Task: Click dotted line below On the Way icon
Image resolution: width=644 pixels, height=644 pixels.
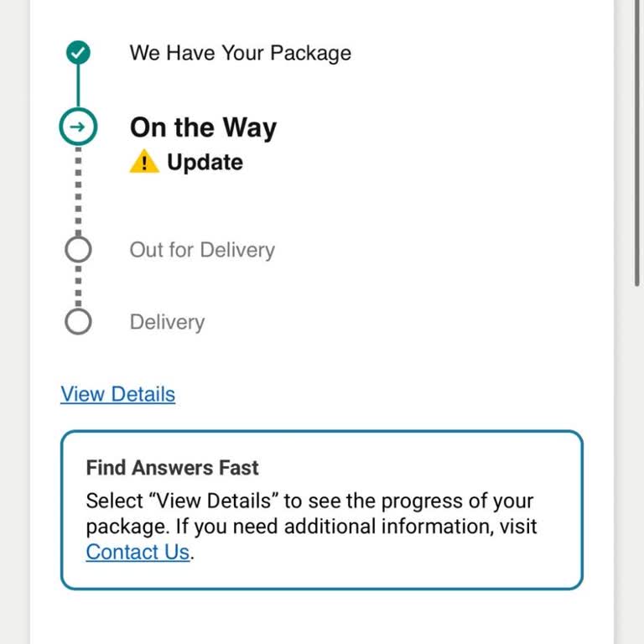Action: click(78, 189)
